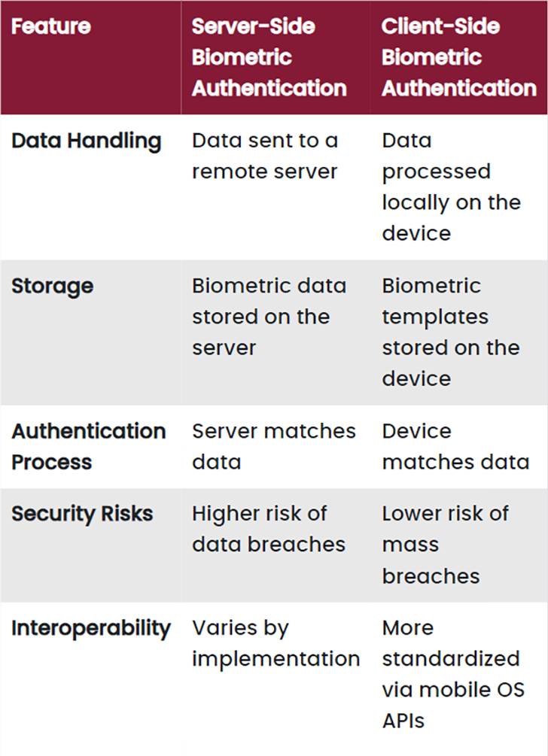Image resolution: width=548 pixels, height=756 pixels.
Task: Click the word 'APIs' in last cell
Action: click(x=403, y=721)
